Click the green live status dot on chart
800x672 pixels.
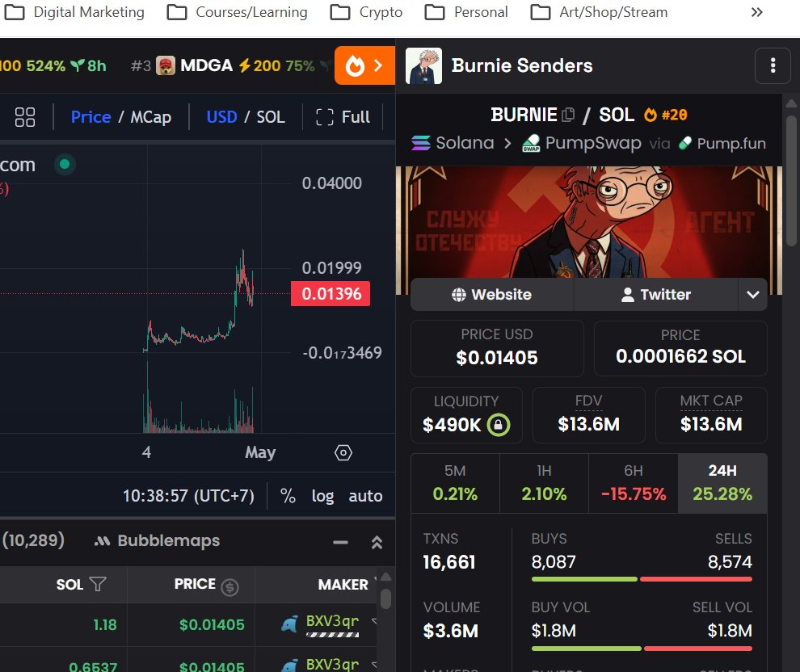[65, 164]
